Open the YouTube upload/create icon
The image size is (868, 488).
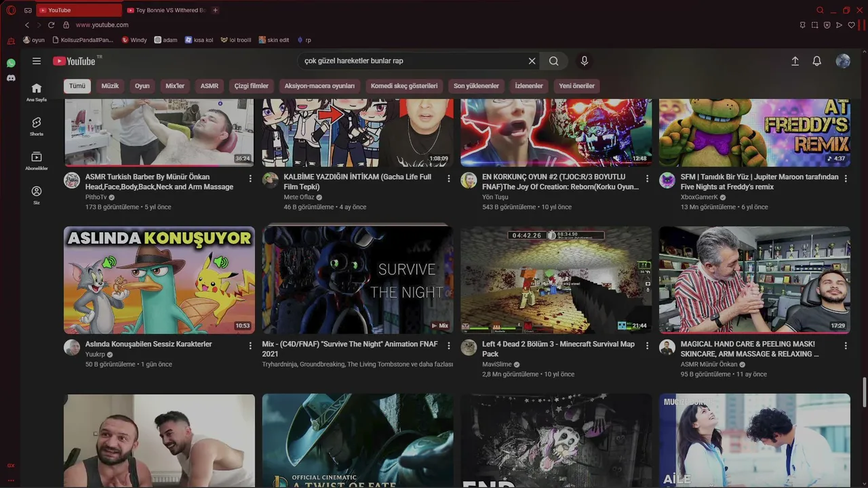point(795,61)
